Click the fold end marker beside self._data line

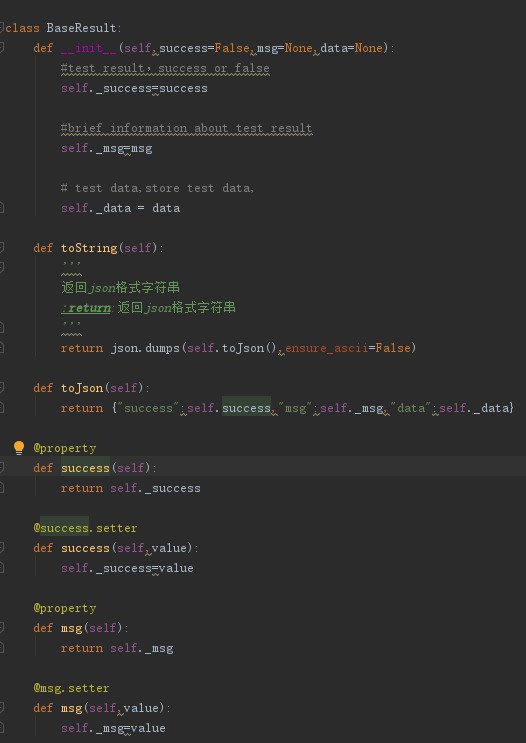tap(2, 208)
